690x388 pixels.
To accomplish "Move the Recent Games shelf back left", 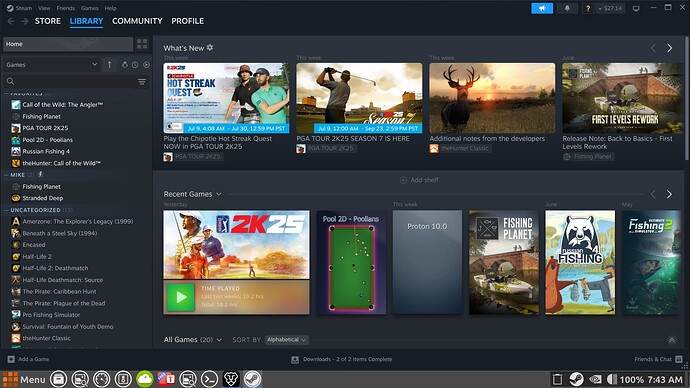I will click(653, 194).
